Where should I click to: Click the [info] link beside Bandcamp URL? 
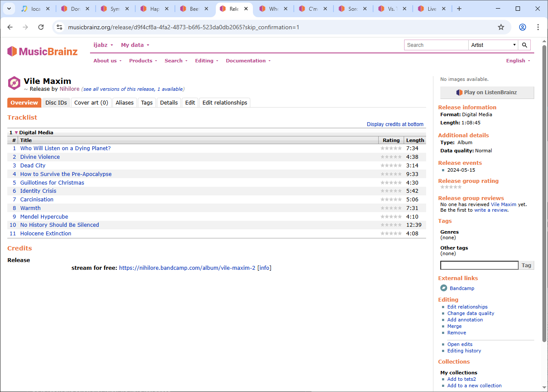click(265, 268)
